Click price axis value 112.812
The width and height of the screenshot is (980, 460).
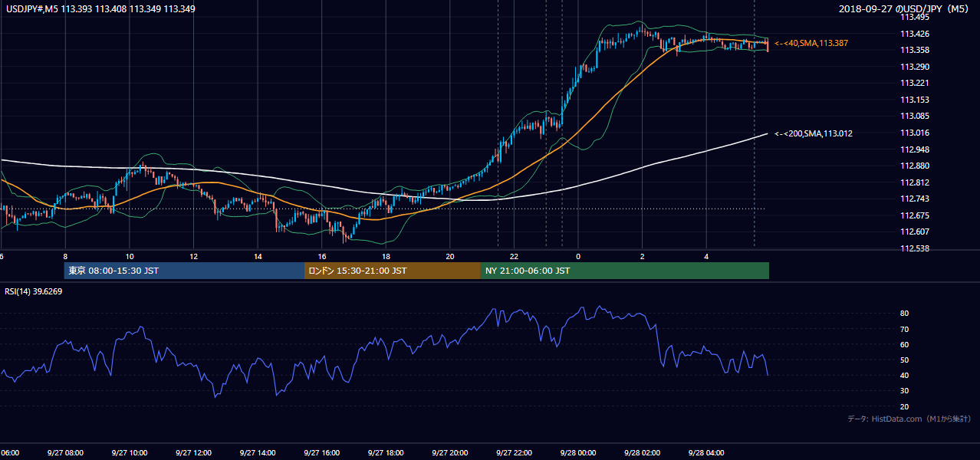[x=914, y=182]
